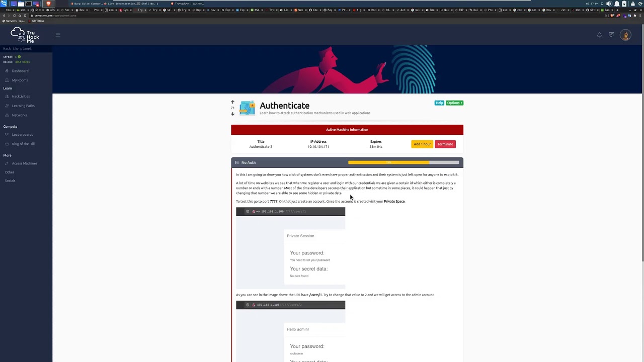The width and height of the screenshot is (644, 362).
Task: Click the Networks sidebar icon
Action: (7, 115)
